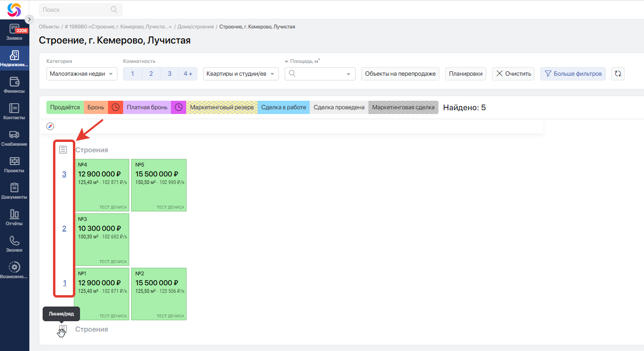Viewport: 644px width, 351px height.
Task: Toggle room count filter 4+
Action: click(188, 74)
